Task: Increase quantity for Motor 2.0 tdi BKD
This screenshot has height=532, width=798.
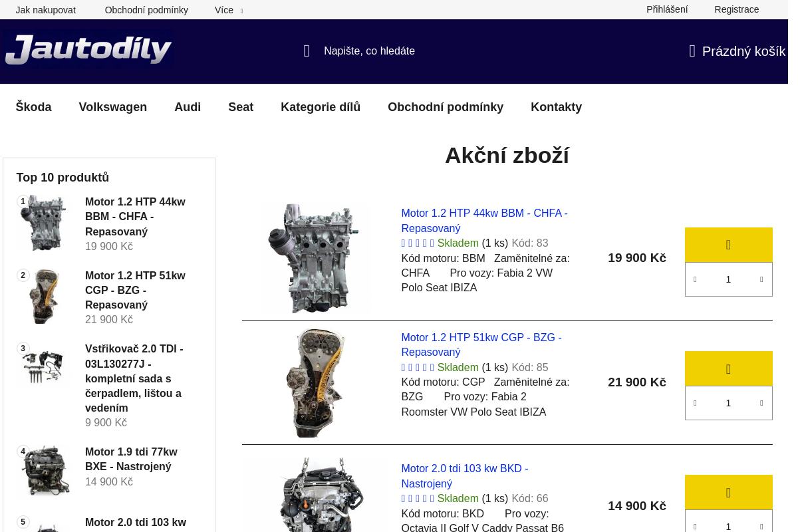Action: pyautogui.click(x=761, y=526)
